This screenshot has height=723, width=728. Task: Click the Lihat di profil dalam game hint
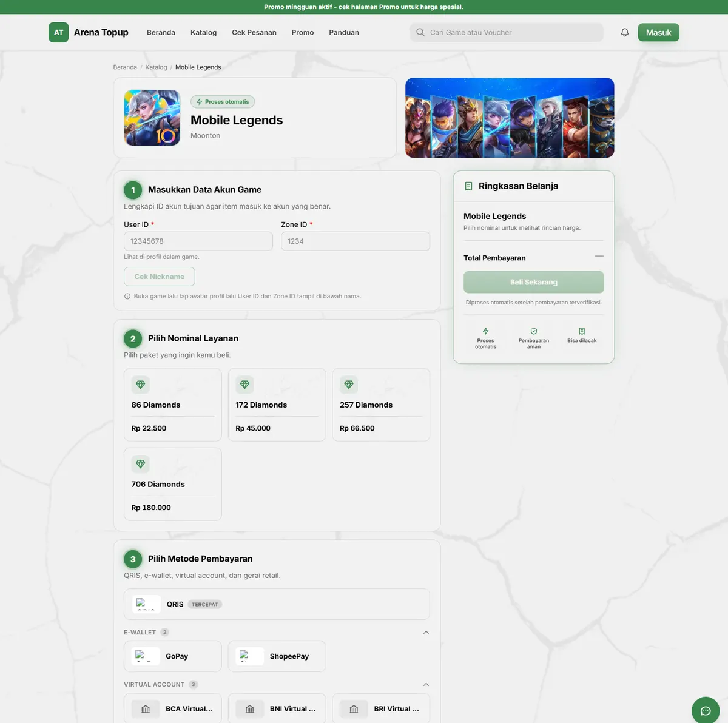click(x=161, y=257)
